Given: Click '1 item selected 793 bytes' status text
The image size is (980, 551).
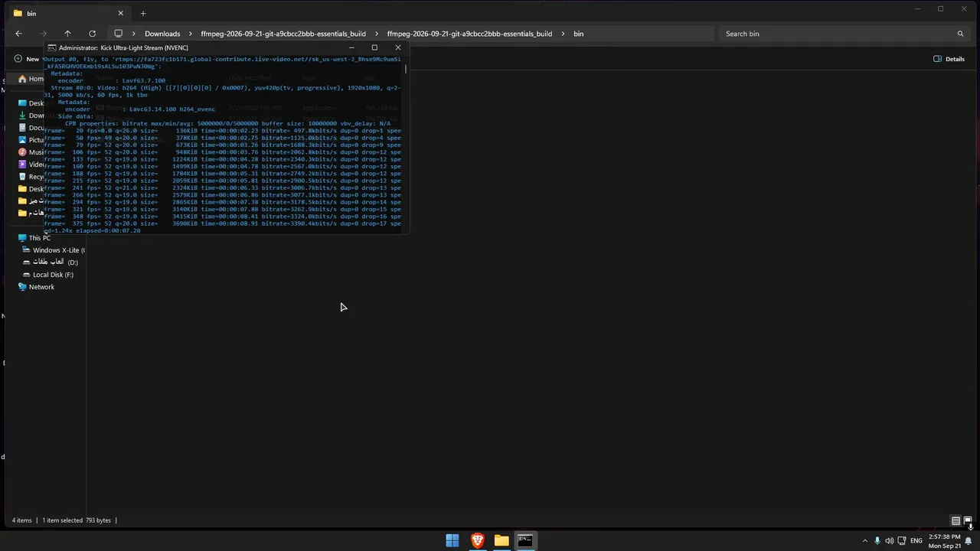Looking at the screenshot, I should pyautogui.click(x=77, y=520).
